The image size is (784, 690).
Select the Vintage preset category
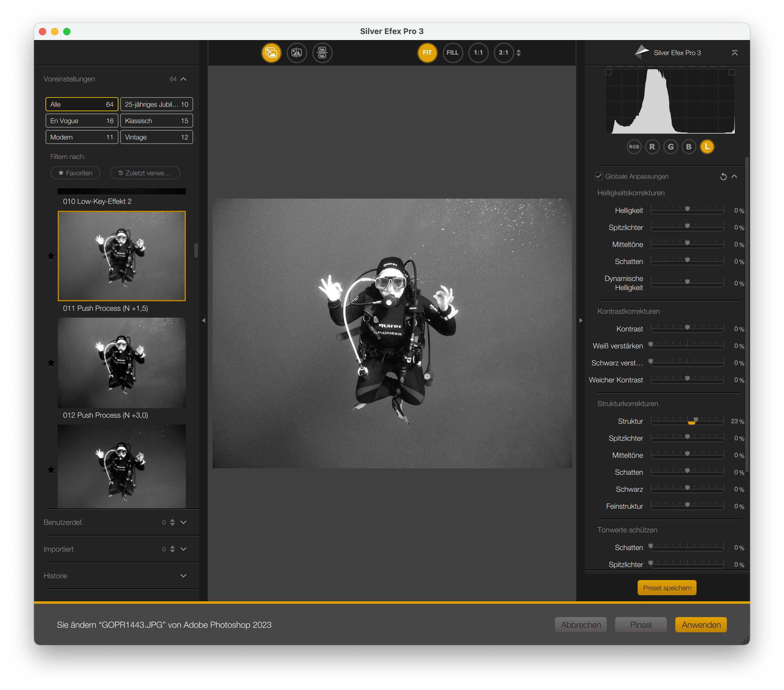(156, 137)
